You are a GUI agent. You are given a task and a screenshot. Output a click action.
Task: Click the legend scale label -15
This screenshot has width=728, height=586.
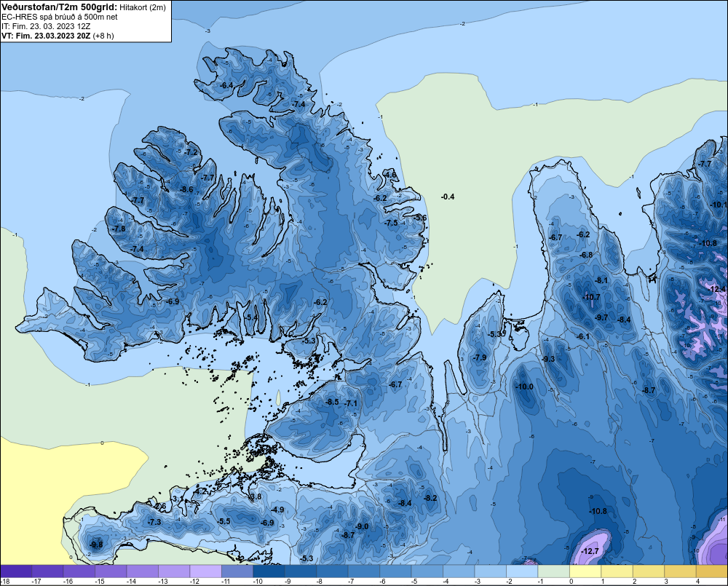99,582
